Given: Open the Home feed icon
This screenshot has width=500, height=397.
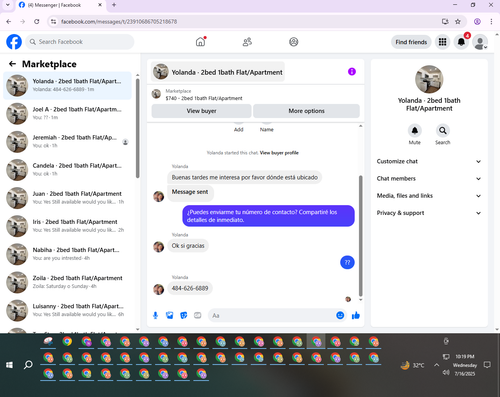Looking at the screenshot, I should (x=200, y=42).
